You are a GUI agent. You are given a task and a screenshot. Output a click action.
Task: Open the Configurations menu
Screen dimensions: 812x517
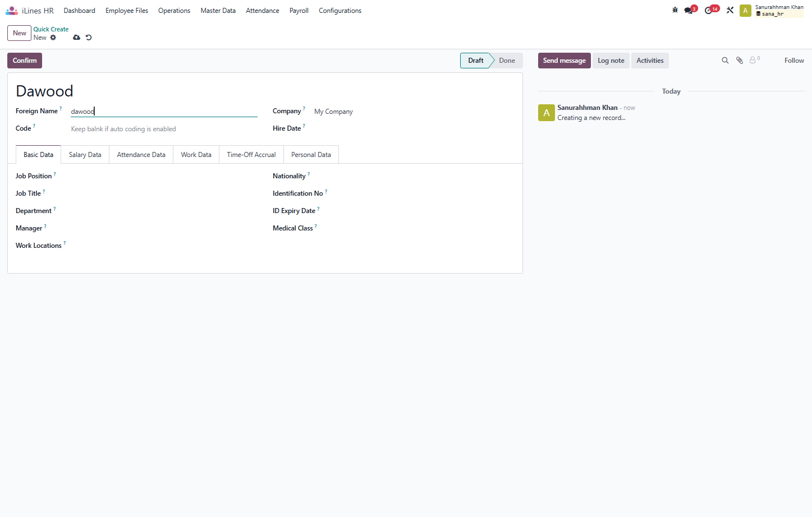340,11
